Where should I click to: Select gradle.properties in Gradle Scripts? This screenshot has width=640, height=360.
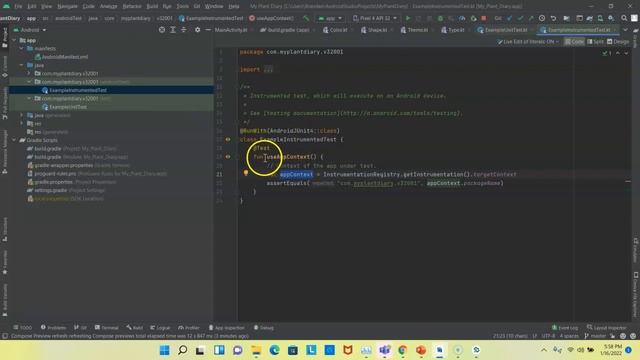tap(71, 182)
